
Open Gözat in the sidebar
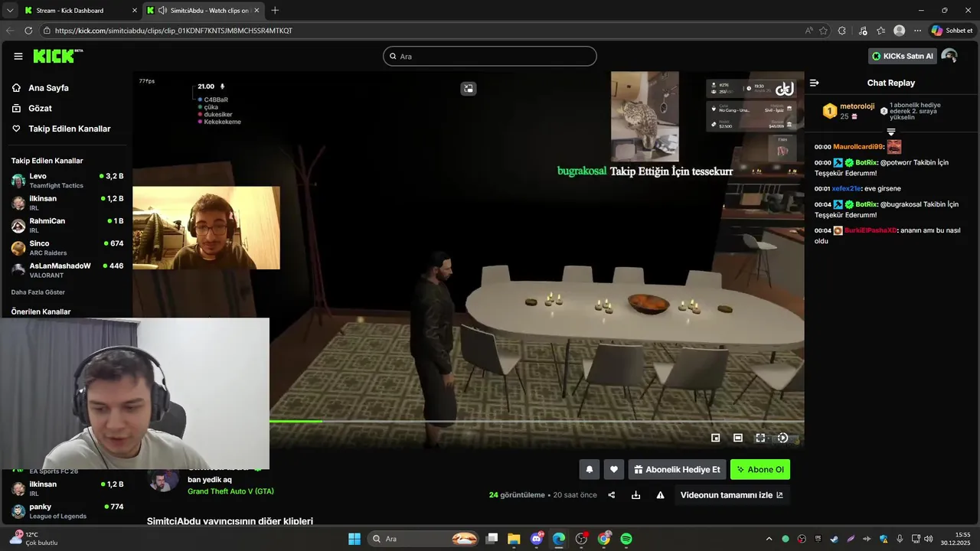40,109
